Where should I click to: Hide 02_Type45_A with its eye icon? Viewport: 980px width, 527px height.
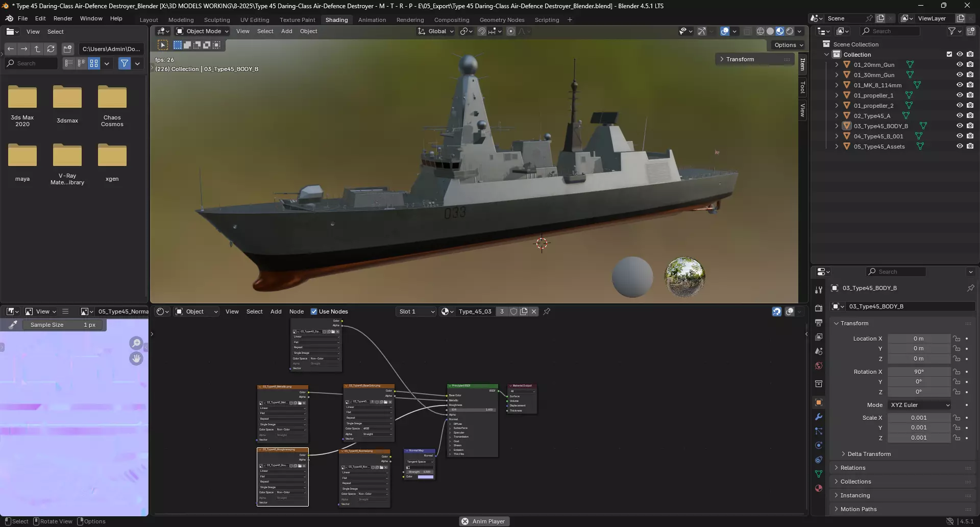[x=960, y=116]
